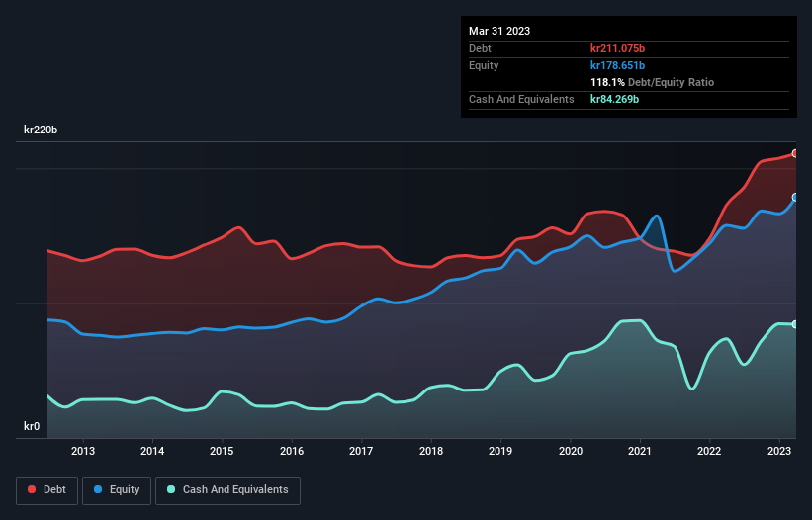Image resolution: width=812 pixels, height=520 pixels.
Task: Click the 2023 x-axis label
Action: 778,451
